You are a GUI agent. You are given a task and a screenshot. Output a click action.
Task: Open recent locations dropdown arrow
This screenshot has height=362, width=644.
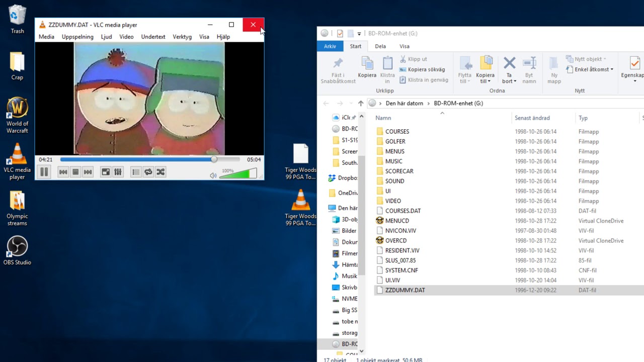click(x=351, y=104)
